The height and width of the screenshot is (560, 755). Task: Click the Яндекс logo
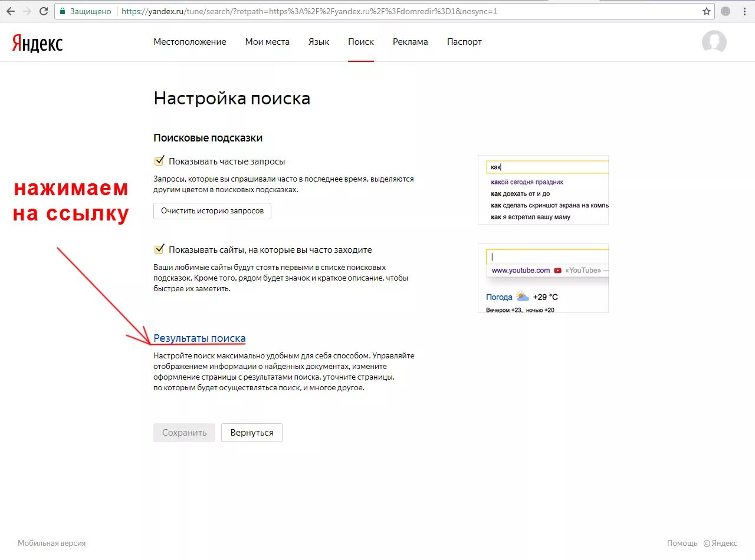(37, 42)
